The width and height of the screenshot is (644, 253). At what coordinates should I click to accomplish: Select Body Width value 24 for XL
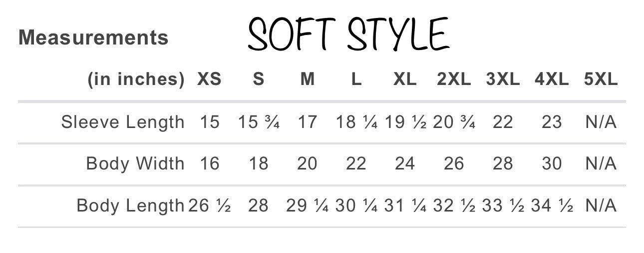pyautogui.click(x=405, y=163)
